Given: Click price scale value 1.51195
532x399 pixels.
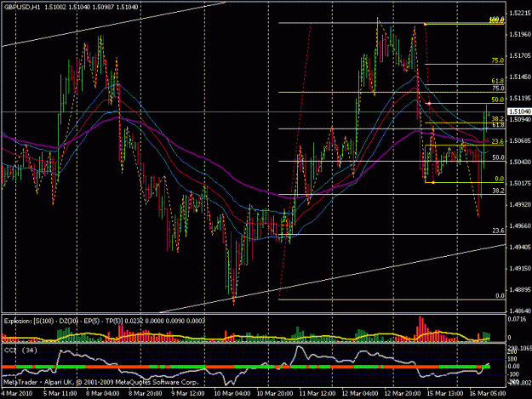Looking at the screenshot, I should coord(519,99).
